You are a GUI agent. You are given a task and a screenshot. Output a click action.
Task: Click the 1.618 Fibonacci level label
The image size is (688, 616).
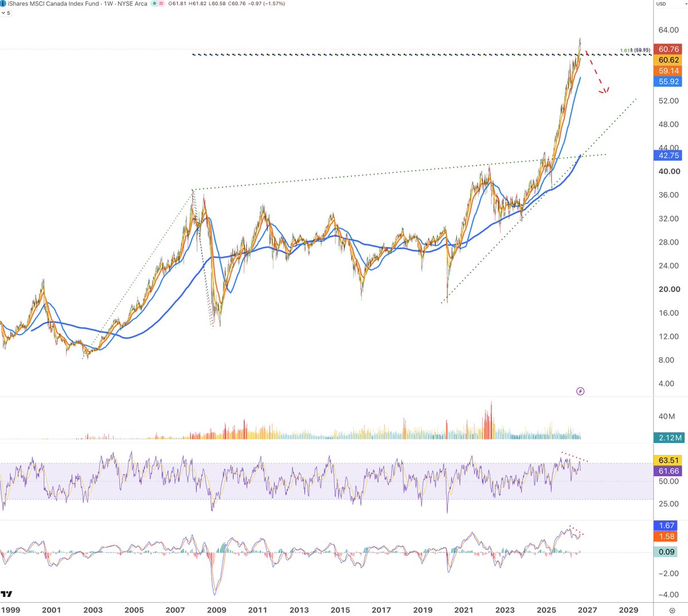pyautogui.click(x=635, y=50)
